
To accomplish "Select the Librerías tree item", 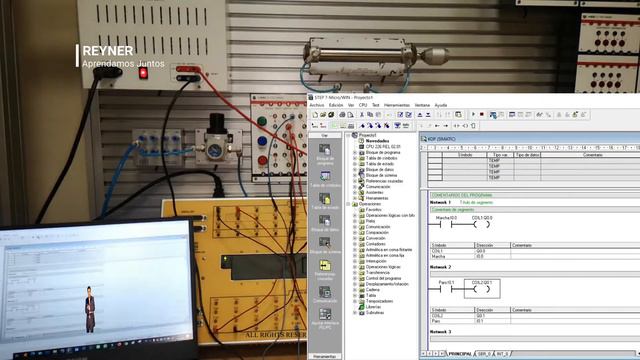I will point(373,307).
